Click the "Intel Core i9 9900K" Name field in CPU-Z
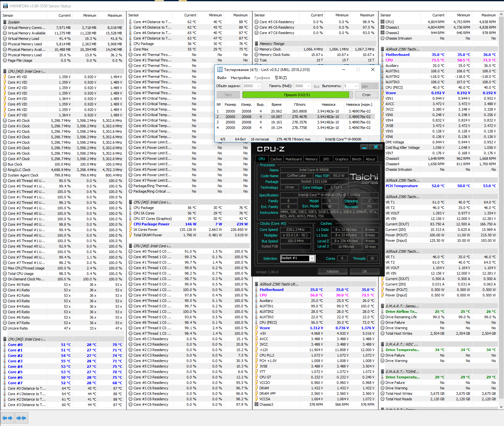 (314, 170)
